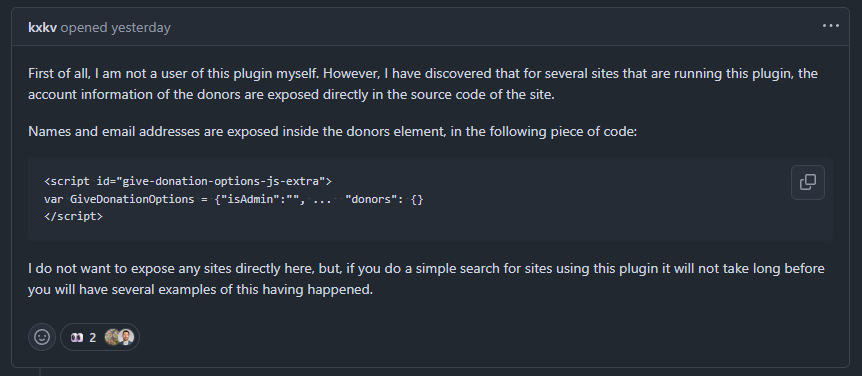This screenshot has width=862, height=376.
Task: Click the closing </script> tag line
Action: click(73, 216)
